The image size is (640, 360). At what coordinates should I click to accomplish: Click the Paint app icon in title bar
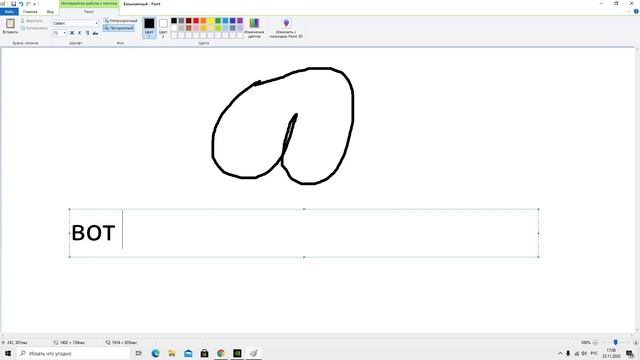pos(3,4)
